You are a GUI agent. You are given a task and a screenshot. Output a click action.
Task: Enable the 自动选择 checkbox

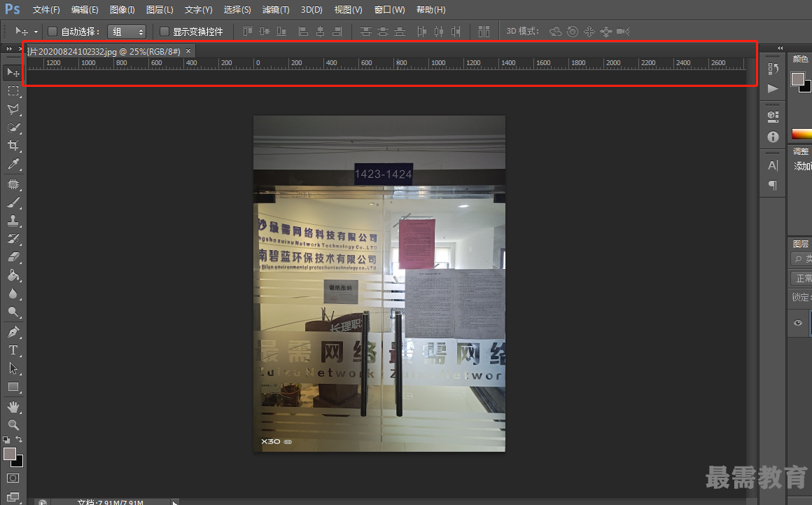(x=52, y=32)
